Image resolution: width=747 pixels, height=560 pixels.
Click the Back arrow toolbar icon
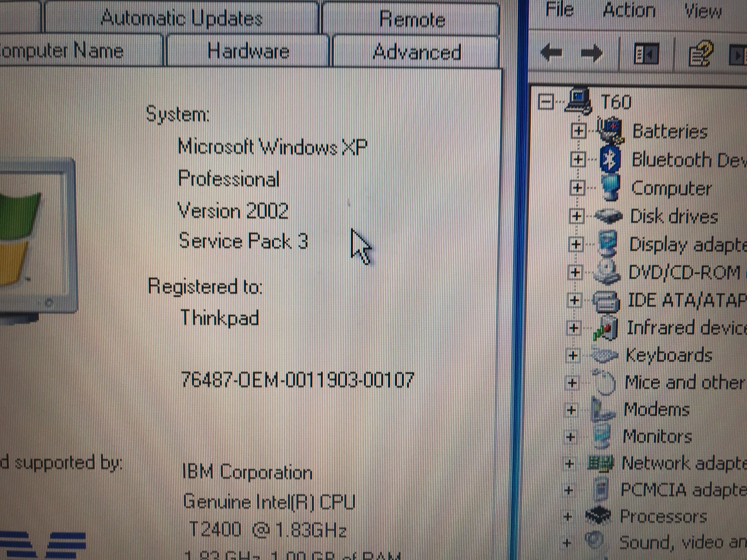(552, 53)
